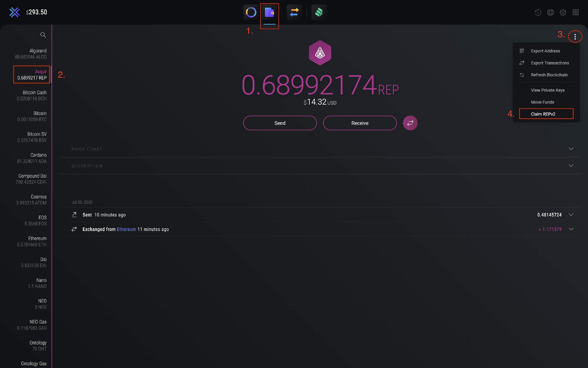The height and width of the screenshot is (368, 588).
Task: Select NEO 3 NEO asset
Action: coord(40,304)
